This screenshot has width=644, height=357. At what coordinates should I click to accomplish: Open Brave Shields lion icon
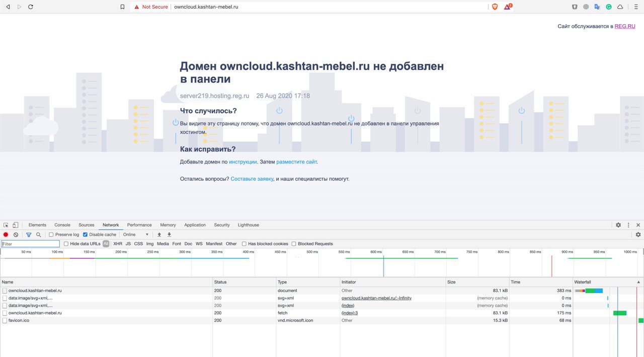pos(495,7)
